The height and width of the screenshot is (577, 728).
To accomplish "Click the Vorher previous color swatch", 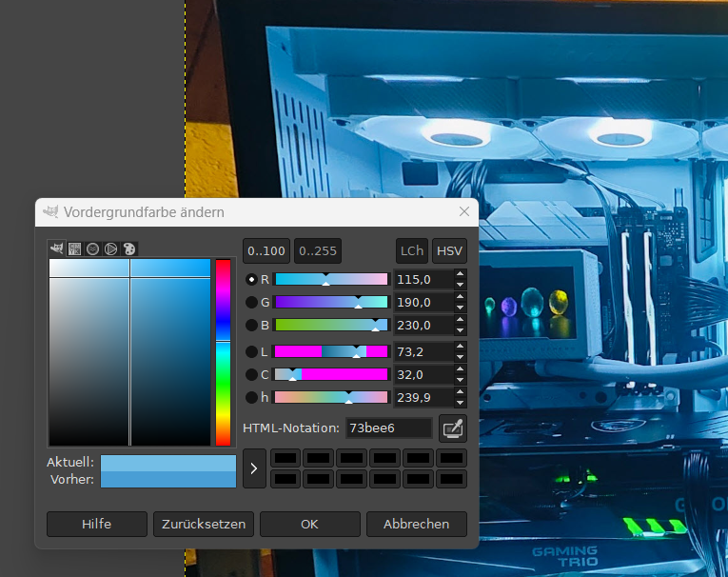I will [168, 480].
